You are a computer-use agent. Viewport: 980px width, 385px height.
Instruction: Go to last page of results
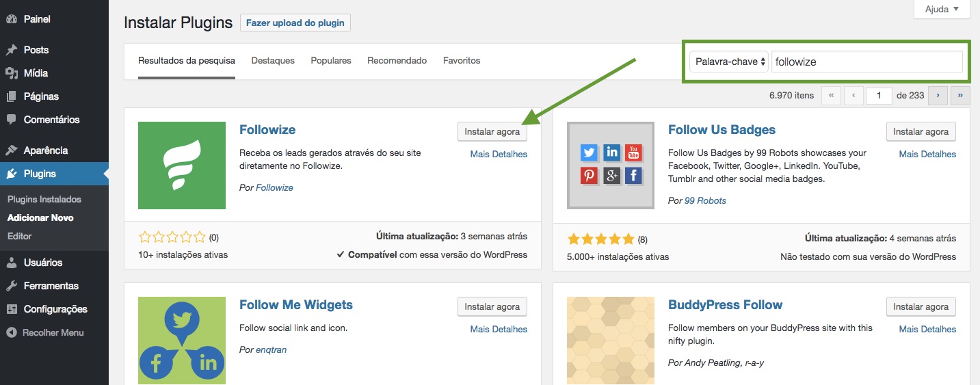(960, 95)
